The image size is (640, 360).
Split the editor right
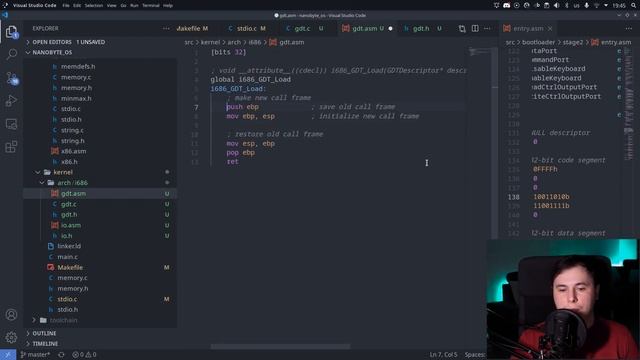[x=475, y=29]
